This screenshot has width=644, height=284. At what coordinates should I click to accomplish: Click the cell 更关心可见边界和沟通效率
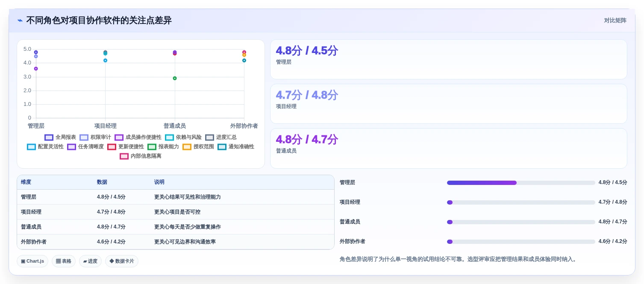pos(185,242)
